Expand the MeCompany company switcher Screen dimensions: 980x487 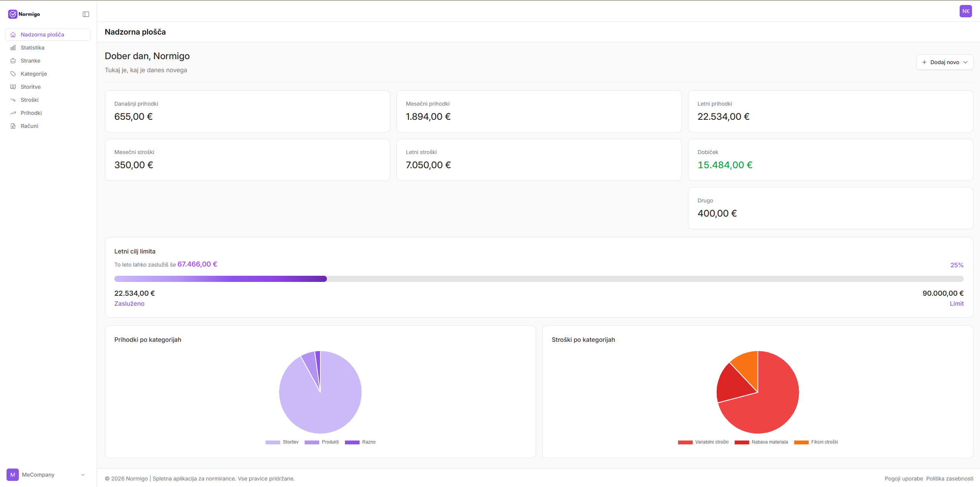click(x=46, y=475)
